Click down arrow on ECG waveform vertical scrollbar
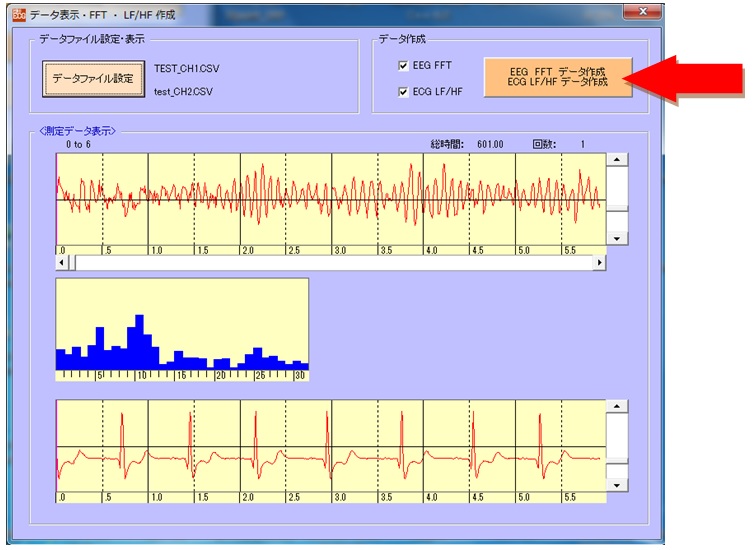 (617, 484)
